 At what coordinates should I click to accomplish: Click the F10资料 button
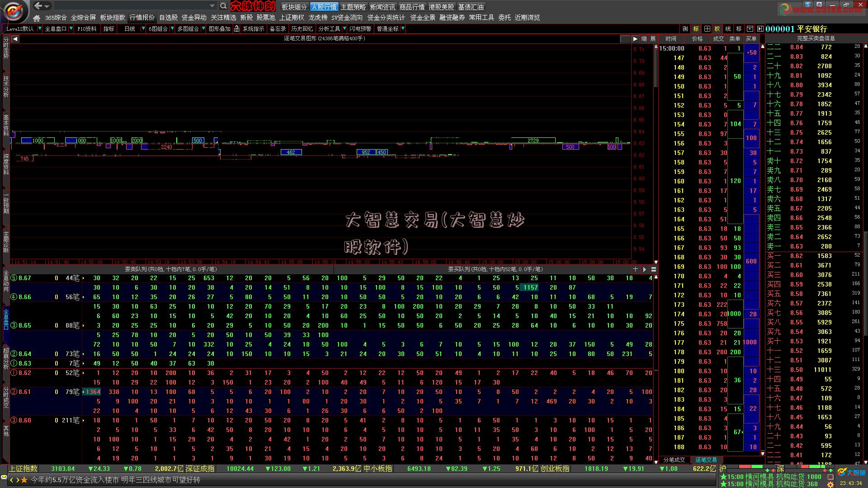tap(87, 28)
